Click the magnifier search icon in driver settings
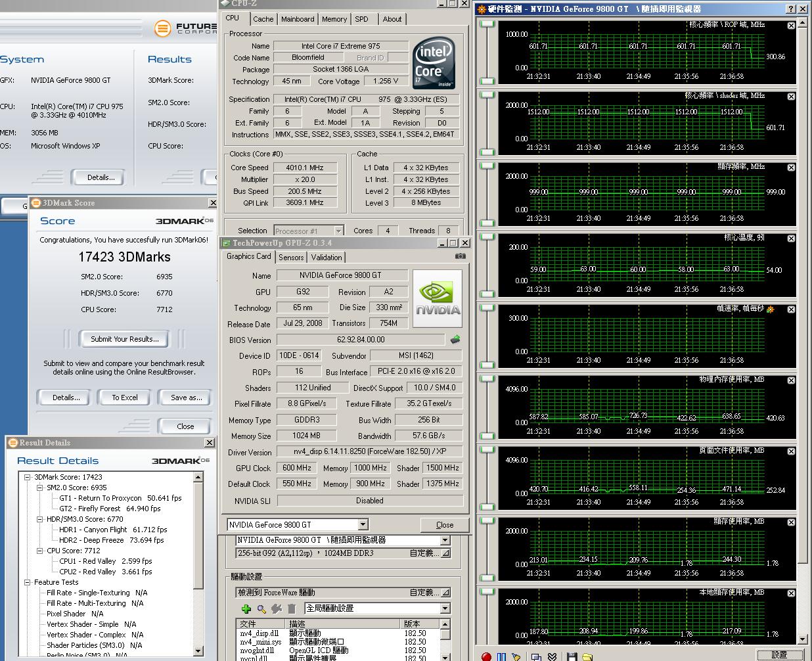Screen dimensions: 812x661 [261, 609]
